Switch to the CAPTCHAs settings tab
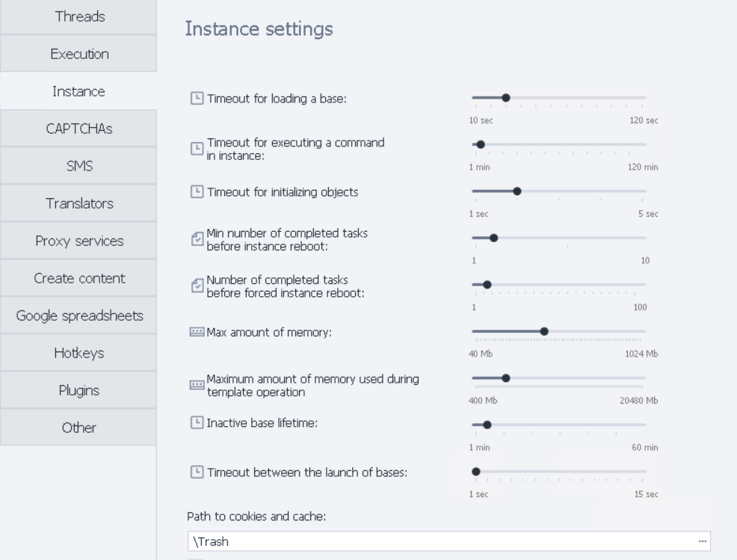 pyautogui.click(x=78, y=129)
